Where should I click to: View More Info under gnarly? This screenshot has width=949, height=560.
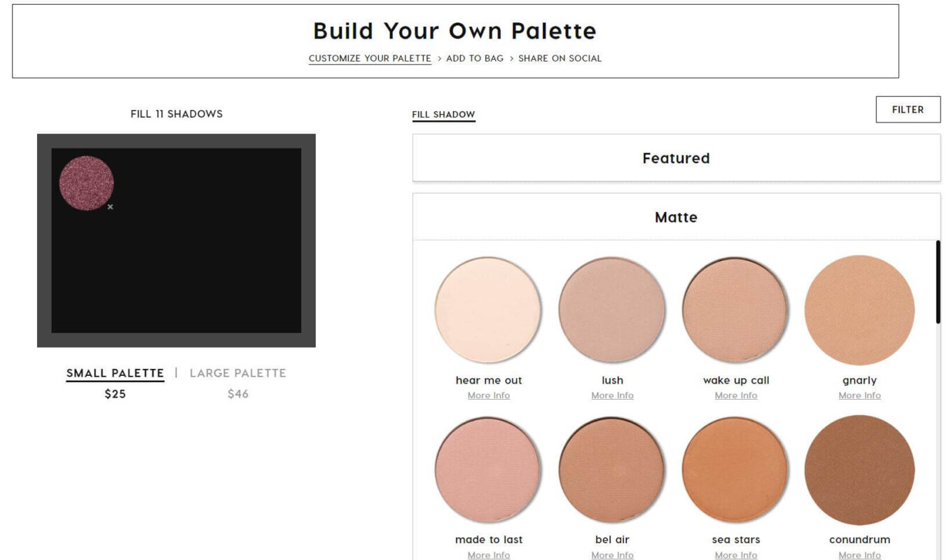click(x=859, y=395)
